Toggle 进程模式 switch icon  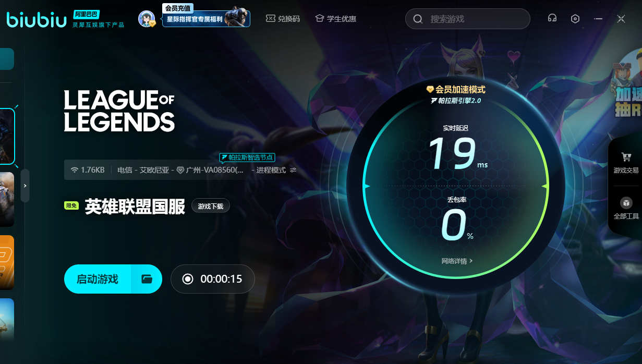point(293,170)
